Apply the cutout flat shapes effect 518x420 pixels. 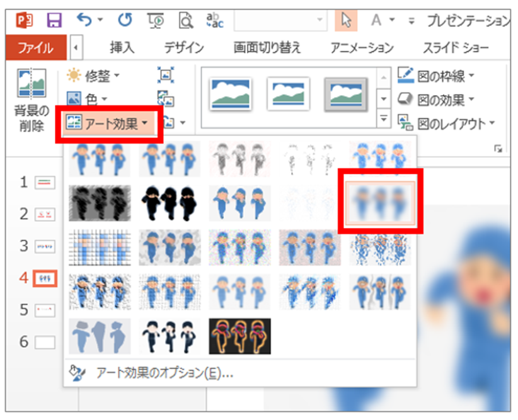tap(100, 336)
